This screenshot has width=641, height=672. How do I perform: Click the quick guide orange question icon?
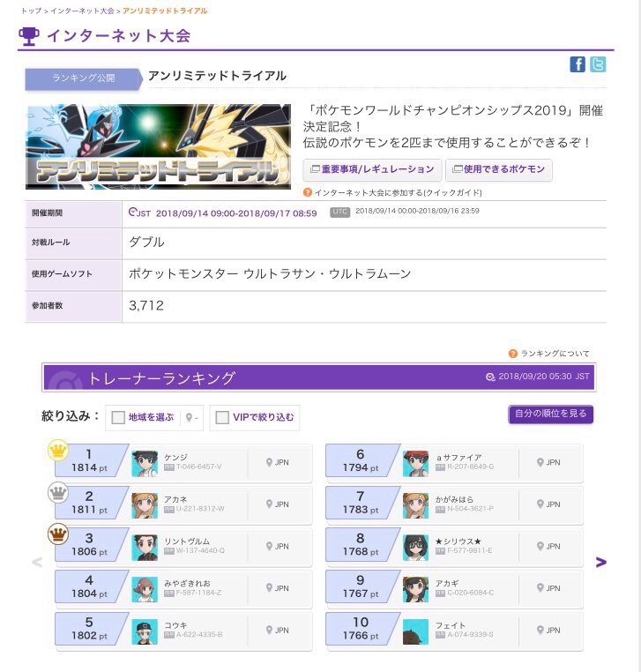[307, 192]
